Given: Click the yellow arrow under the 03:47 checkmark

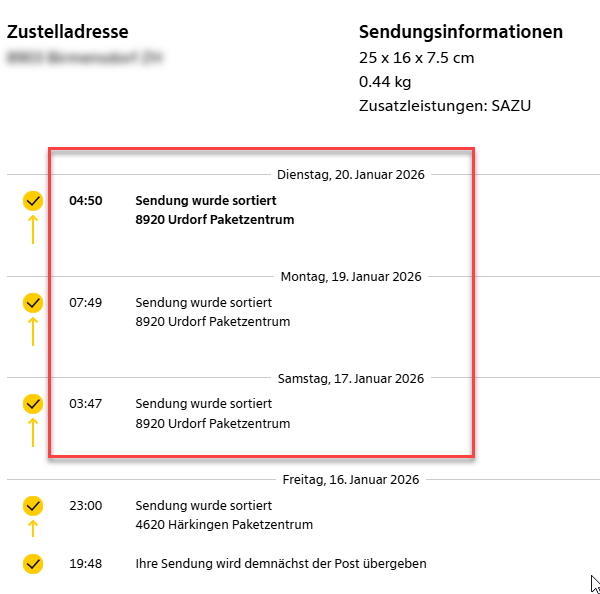Looking at the screenshot, I should pyautogui.click(x=33, y=432).
